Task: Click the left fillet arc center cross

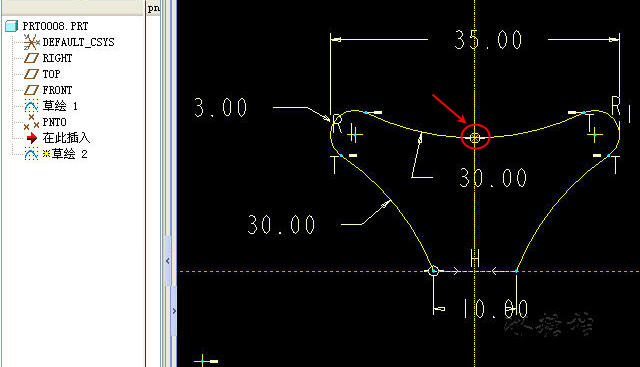Action: [355, 134]
